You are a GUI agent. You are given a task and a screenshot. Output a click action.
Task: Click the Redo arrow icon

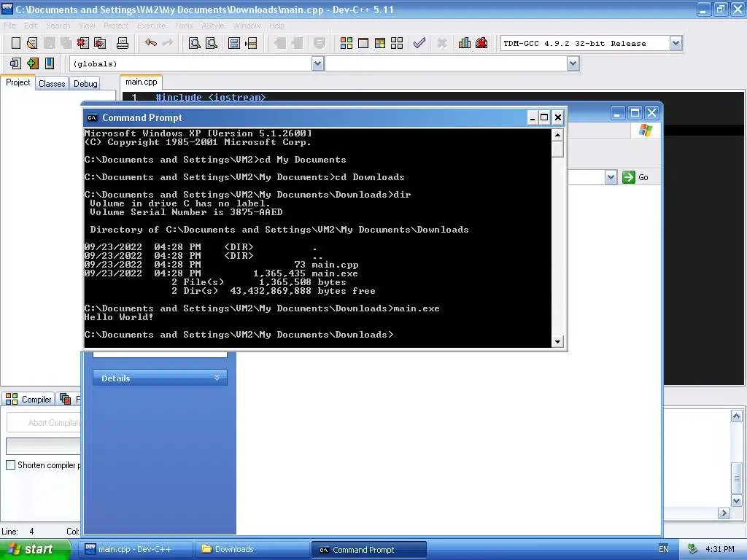tap(168, 43)
